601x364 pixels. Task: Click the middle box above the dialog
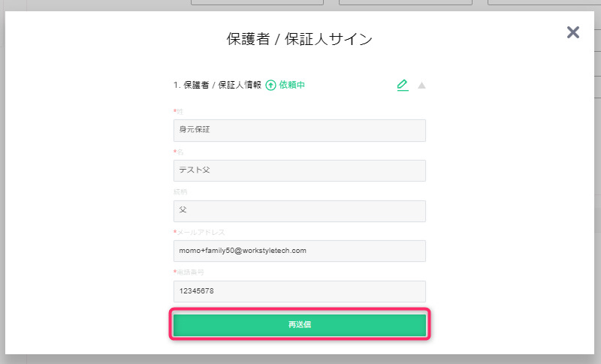pos(406,2)
